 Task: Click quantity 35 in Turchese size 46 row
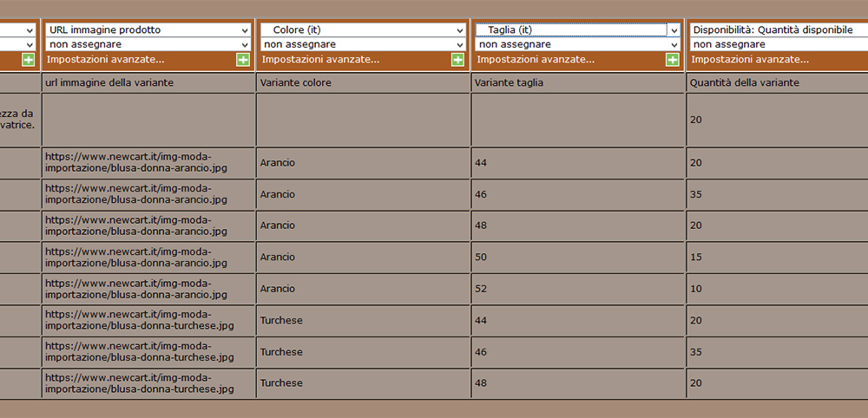click(x=696, y=352)
